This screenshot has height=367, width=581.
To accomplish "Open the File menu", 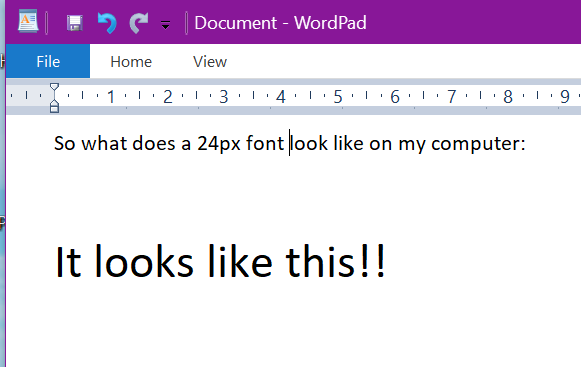I will coord(48,61).
